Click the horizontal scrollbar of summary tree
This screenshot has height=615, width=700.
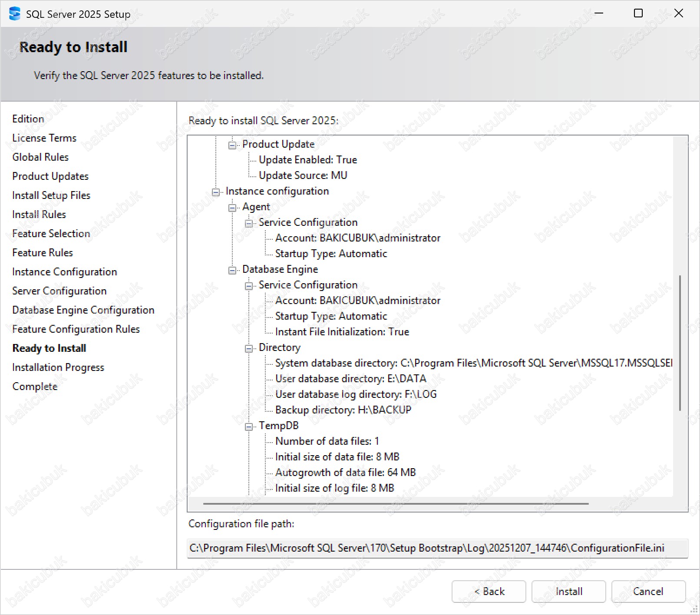(395, 504)
